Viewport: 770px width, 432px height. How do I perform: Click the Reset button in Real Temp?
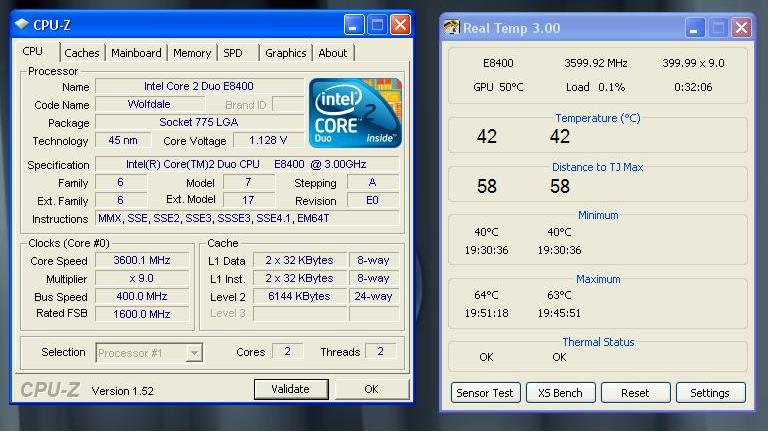point(635,393)
